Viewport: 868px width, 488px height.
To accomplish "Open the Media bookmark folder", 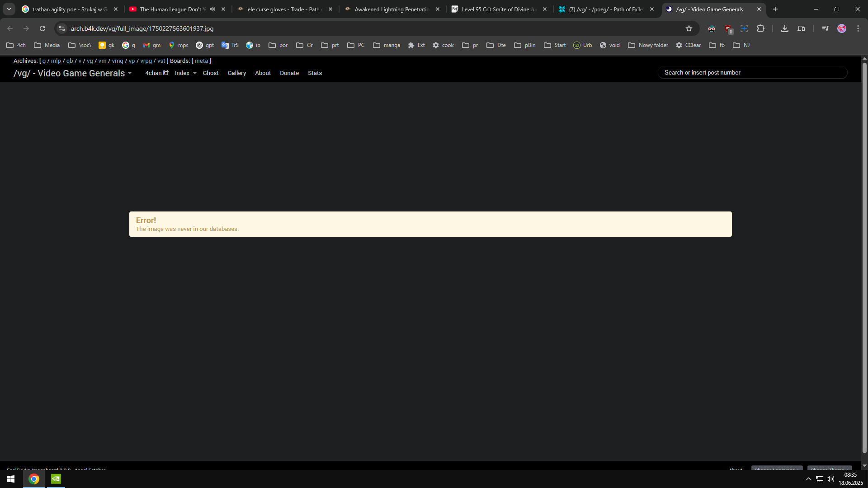I will (x=47, y=45).
